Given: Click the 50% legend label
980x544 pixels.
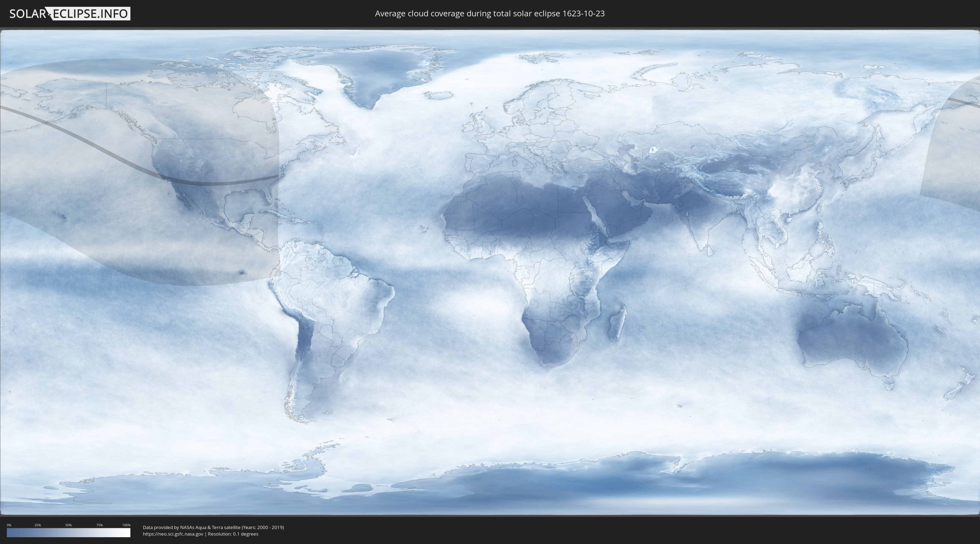Looking at the screenshot, I should coord(69,525).
